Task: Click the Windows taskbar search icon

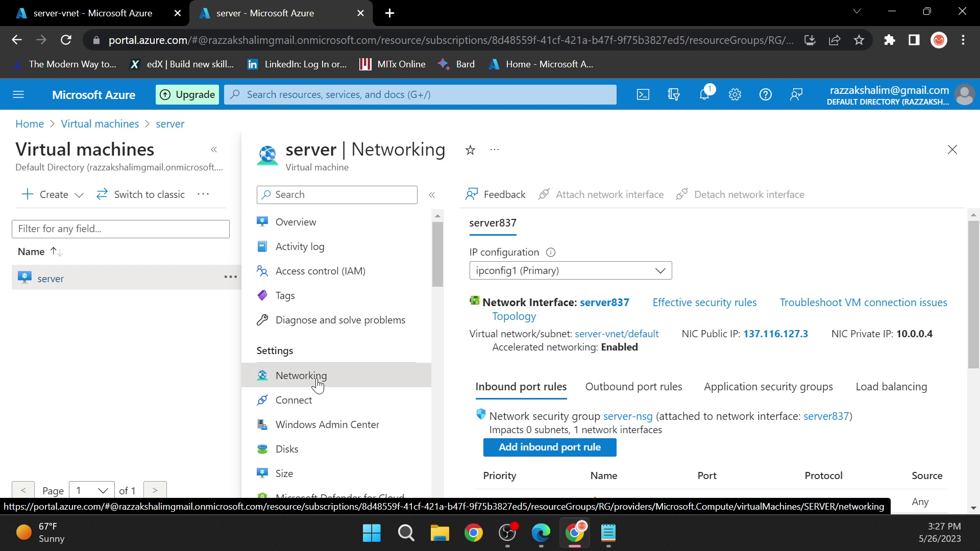Action: coord(407,535)
